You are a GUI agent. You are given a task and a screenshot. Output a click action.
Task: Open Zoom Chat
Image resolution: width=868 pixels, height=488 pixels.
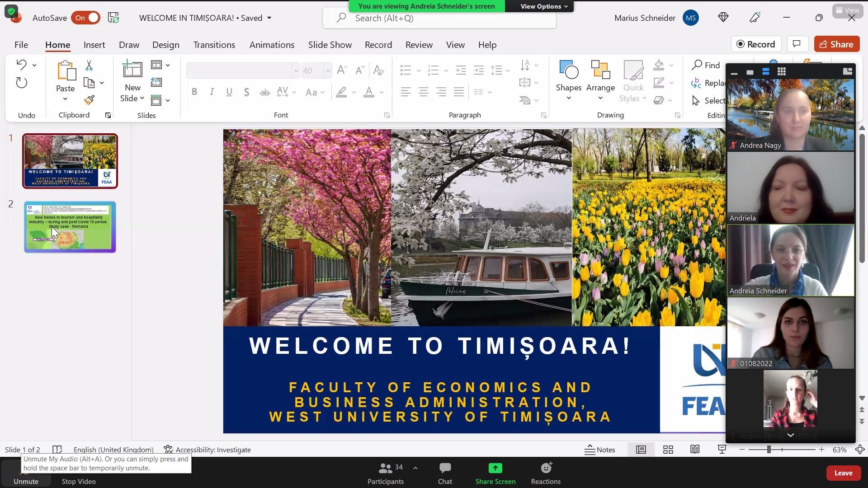click(445, 474)
